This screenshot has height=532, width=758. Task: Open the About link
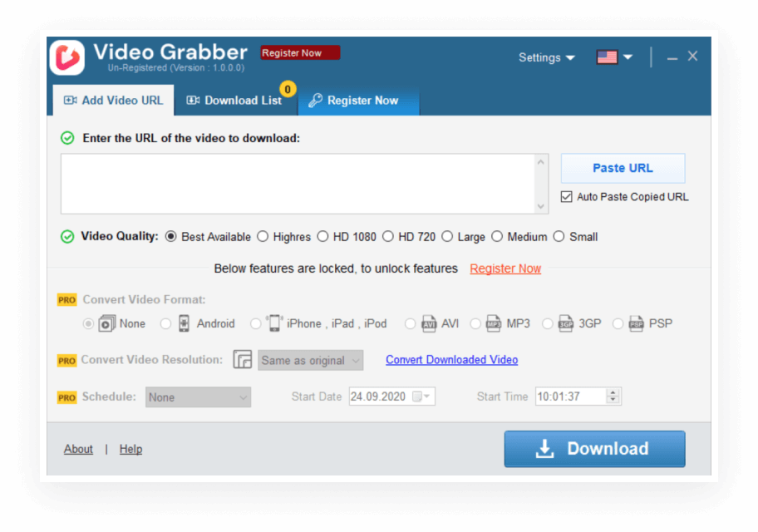[x=78, y=450]
